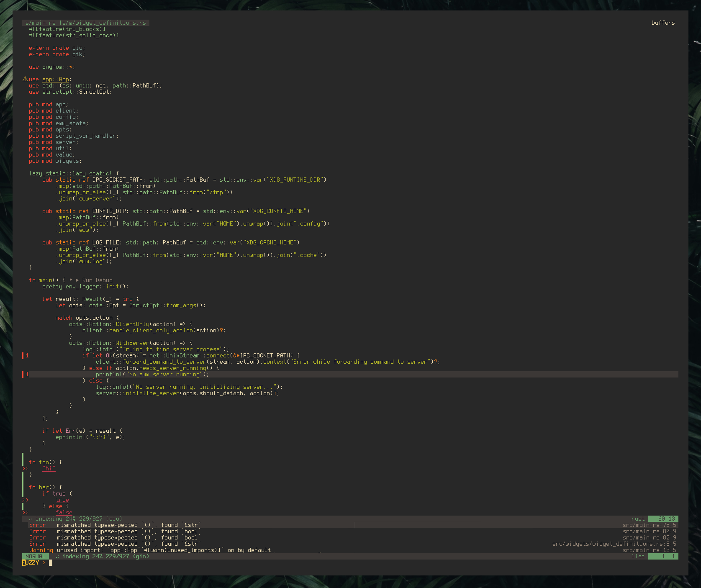Open the buffers panel

click(x=663, y=23)
